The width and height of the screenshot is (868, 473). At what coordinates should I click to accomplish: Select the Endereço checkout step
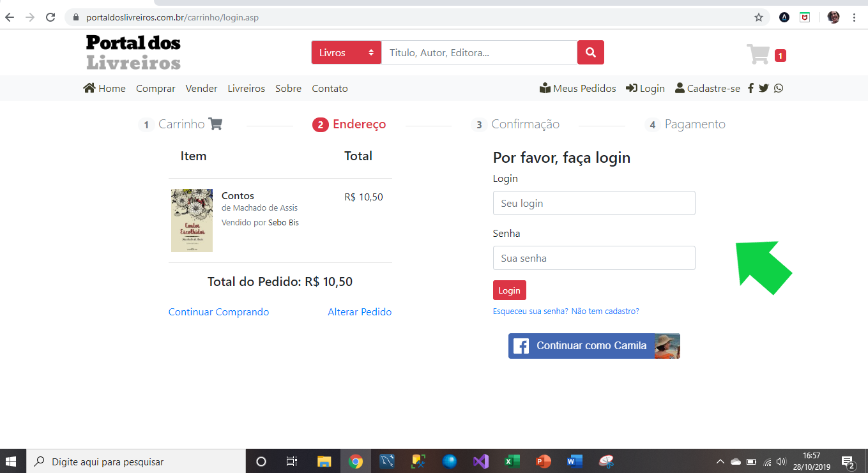(x=349, y=124)
